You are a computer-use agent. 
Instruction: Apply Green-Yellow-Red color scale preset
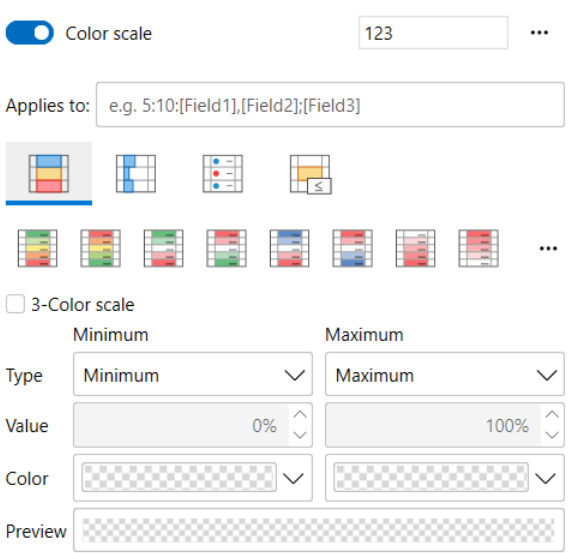tap(38, 248)
